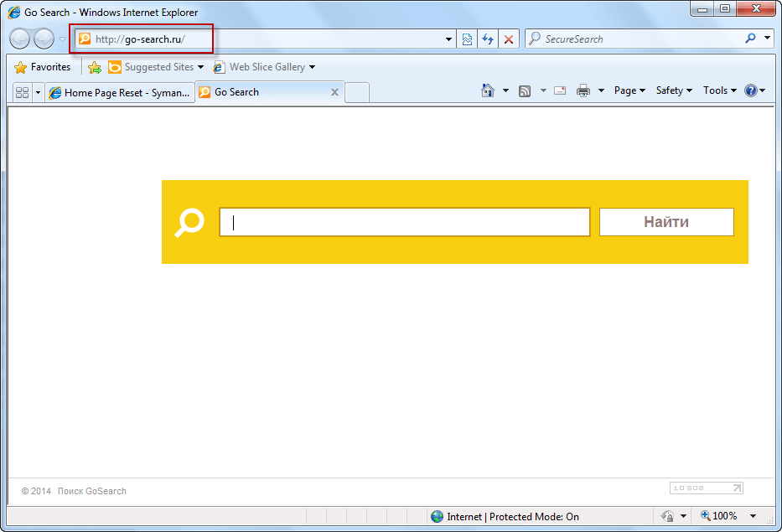This screenshot has width=782, height=532.
Task: Open the Page menu
Action: pos(629,90)
